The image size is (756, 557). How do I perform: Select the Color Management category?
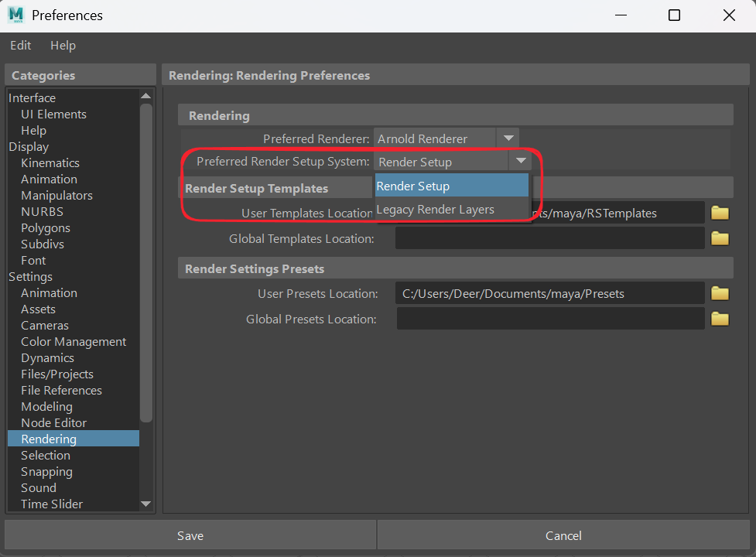pyautogui.click(x=74, y=342)
